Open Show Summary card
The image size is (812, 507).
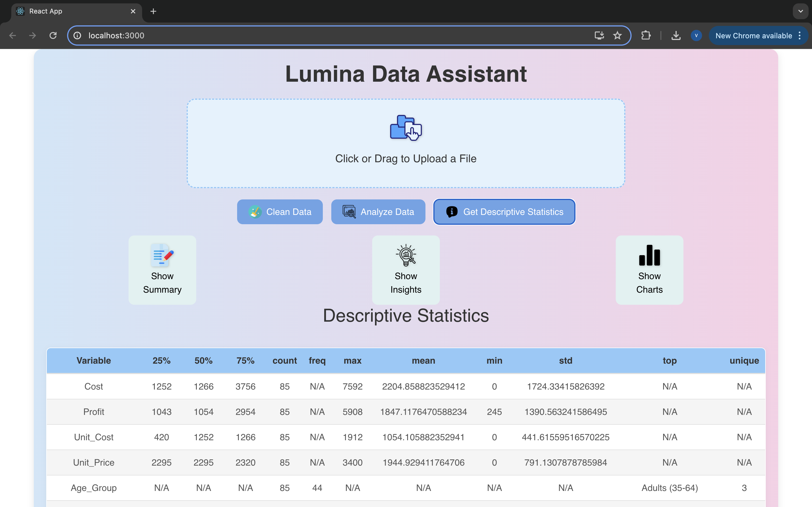(162, 270)
